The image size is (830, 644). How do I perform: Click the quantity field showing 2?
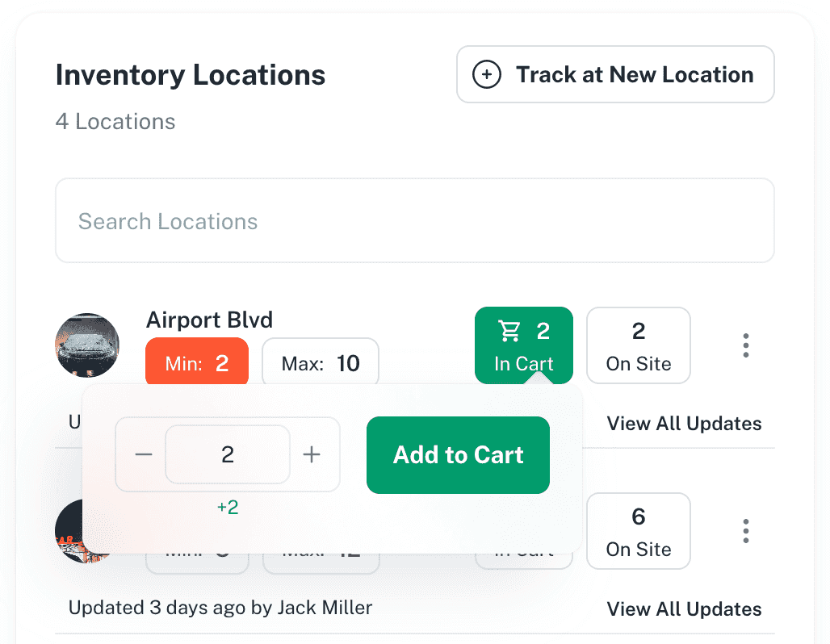coord(228,455)
